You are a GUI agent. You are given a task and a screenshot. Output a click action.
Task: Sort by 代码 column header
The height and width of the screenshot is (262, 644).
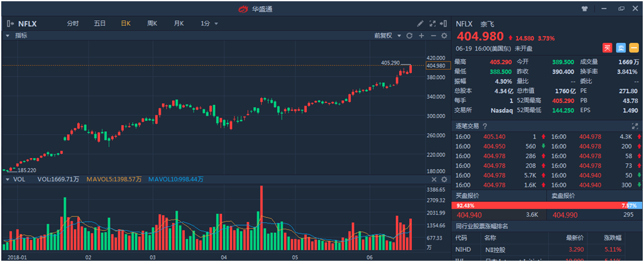click(462, 238)
